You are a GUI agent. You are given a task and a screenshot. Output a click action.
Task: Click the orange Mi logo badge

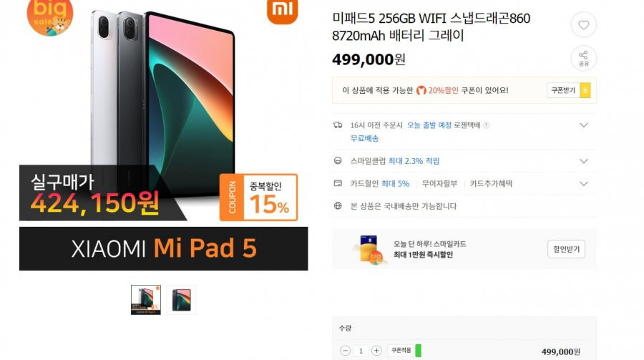(282, 11)
